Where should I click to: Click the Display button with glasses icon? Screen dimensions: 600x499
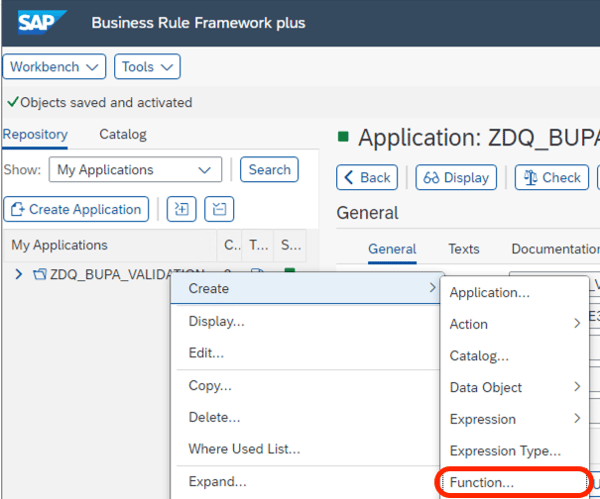pyautogui.click(x=456, y=177)
